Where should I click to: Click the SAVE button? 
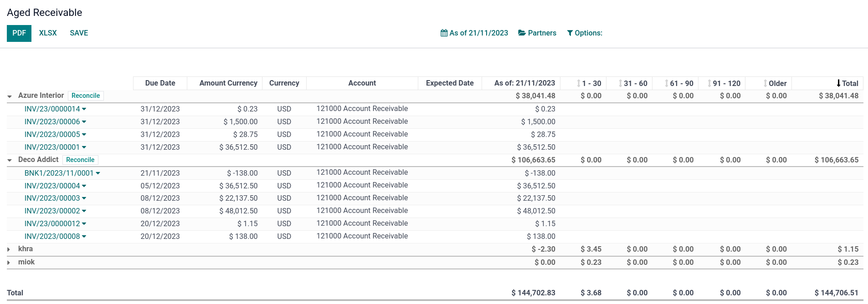coord(79,33)
